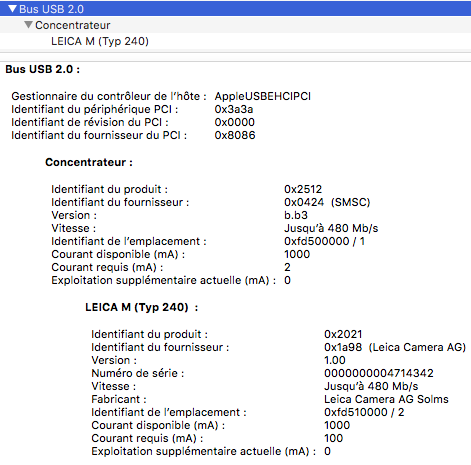This screenshot has height=465, width=471.
Task: Click the 0x0424 (SMSC) vendor value
Action: pyautogui.click(x=327, y=202)
